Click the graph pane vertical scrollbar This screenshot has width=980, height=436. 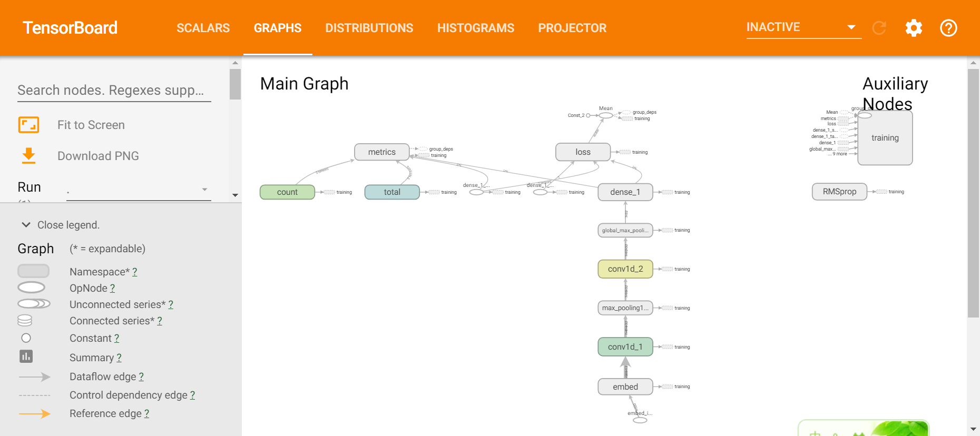click(973, 193)
